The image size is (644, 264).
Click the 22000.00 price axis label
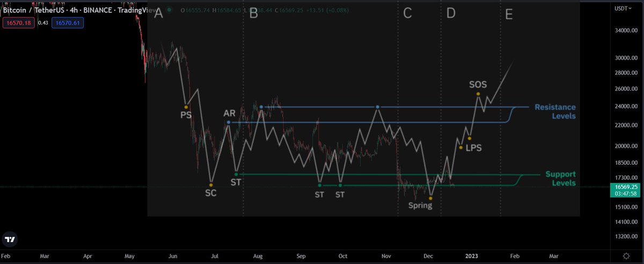(x=625, y=125)
